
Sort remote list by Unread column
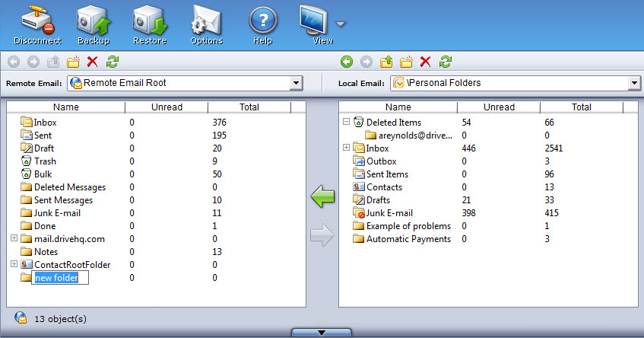point(166,107)
